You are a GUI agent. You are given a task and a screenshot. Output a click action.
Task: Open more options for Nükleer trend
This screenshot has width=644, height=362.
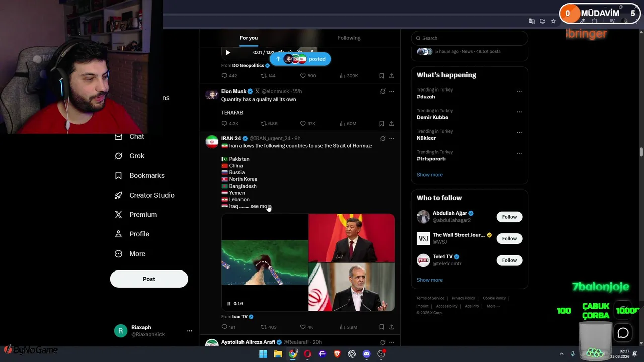point(519,132)
